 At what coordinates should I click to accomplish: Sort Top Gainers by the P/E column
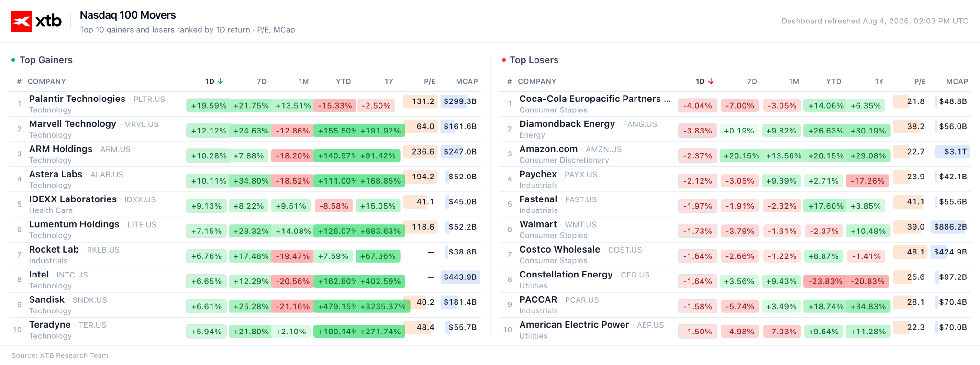click(430, 81)
